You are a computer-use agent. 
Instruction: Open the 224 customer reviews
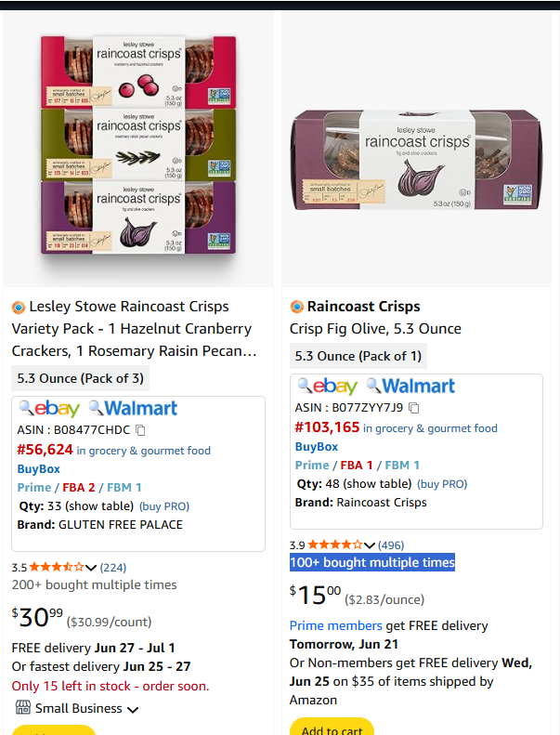pyautogui.click(x=113, y=567)
